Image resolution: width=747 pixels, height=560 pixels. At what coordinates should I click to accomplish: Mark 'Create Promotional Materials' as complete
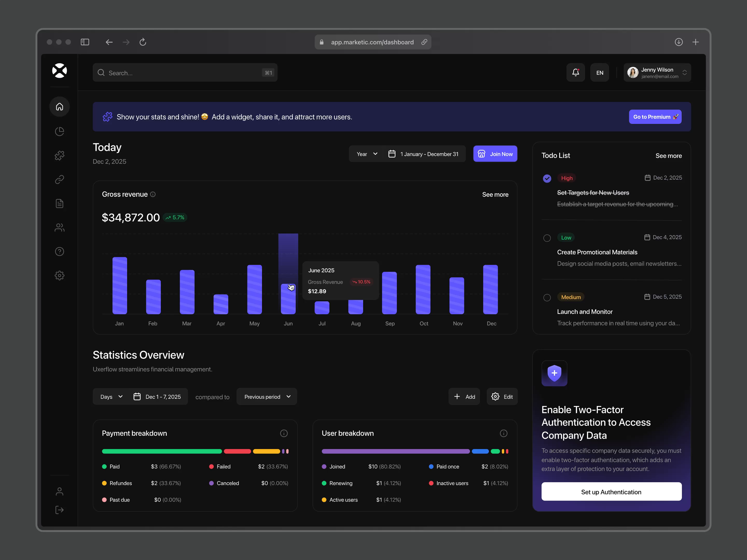[547, 238]
